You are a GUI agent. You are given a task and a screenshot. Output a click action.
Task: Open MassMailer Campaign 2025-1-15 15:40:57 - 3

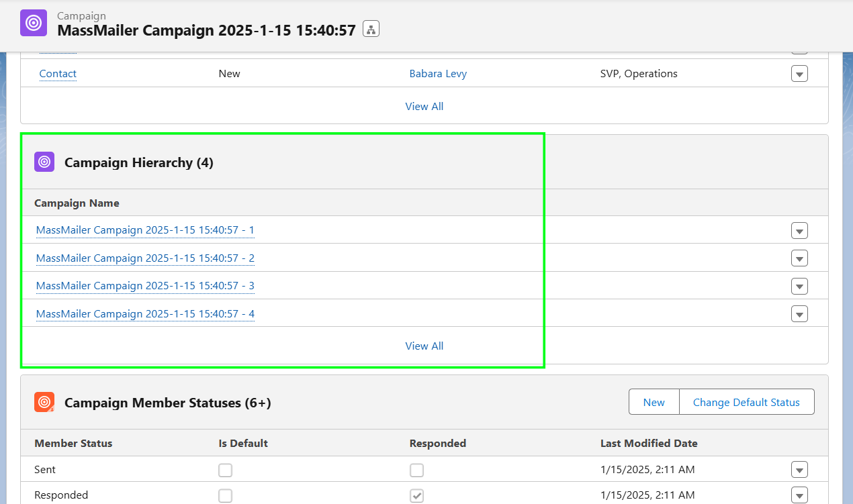pos(145,286)
